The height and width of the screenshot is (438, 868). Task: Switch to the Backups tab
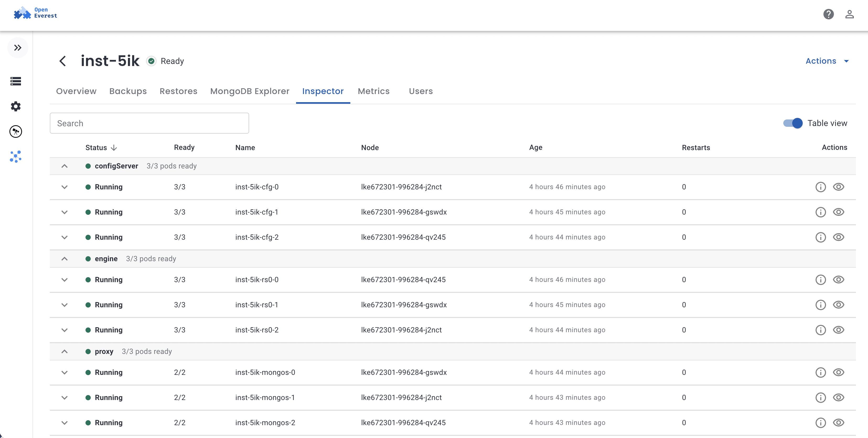pyautogui.click(x=128, y=91)
